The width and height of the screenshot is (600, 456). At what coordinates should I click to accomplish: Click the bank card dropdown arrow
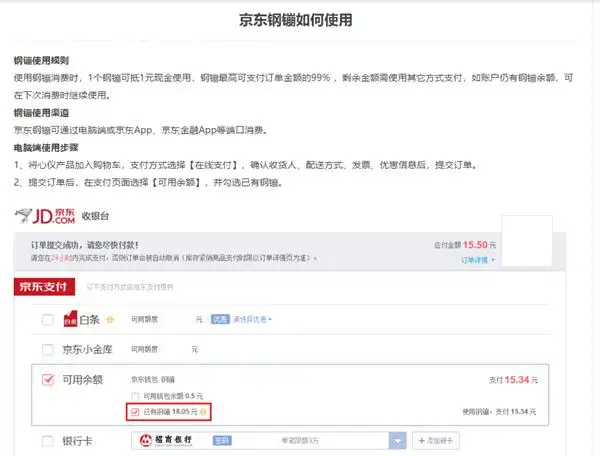[398, 441]
